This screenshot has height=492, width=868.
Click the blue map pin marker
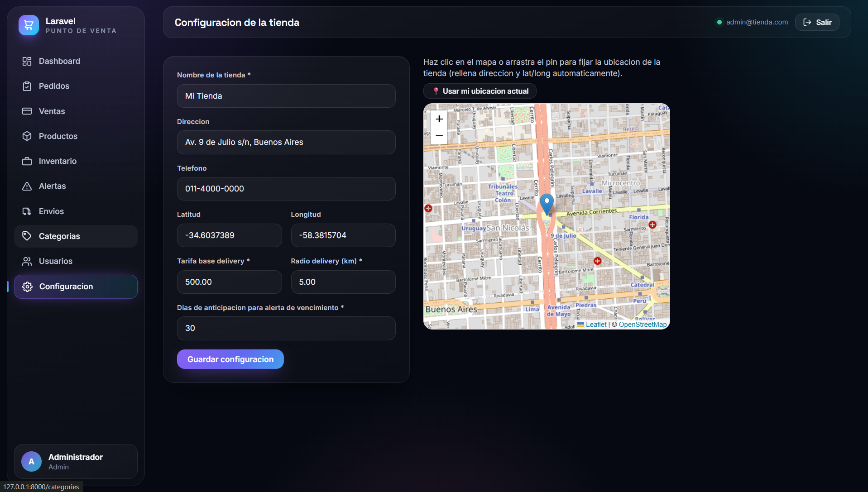click(547, 204)
